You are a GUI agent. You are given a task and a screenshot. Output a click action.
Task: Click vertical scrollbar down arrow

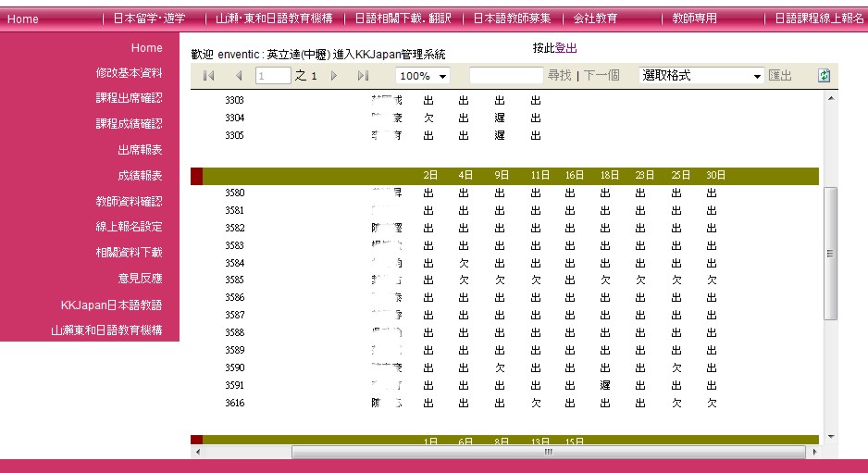pos(831,437)
